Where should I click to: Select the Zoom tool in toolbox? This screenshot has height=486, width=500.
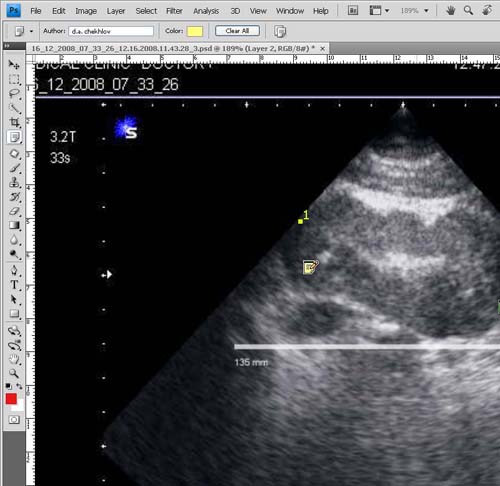tap(14, 373)
